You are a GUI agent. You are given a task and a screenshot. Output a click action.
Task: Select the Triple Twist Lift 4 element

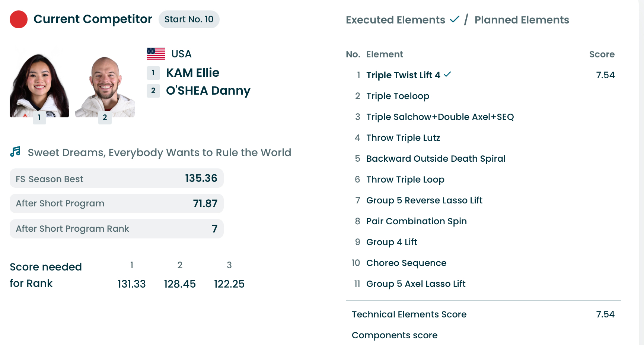pos(403,75)
